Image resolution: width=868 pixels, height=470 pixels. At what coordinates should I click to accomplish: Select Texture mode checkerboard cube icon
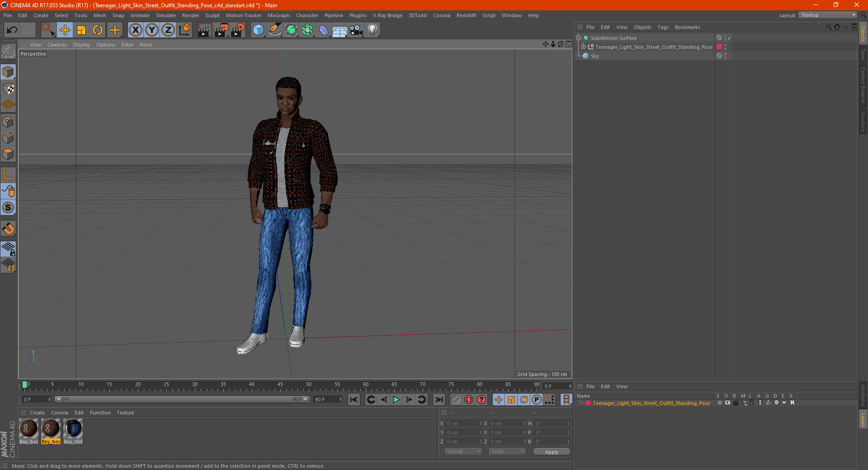(x=8, y=89)
